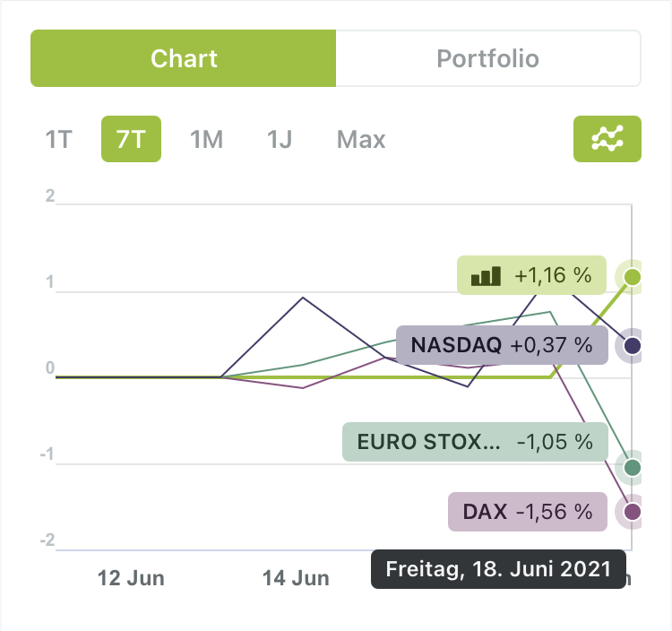Click the dark purple NASDAQ data point

[633, 346]
